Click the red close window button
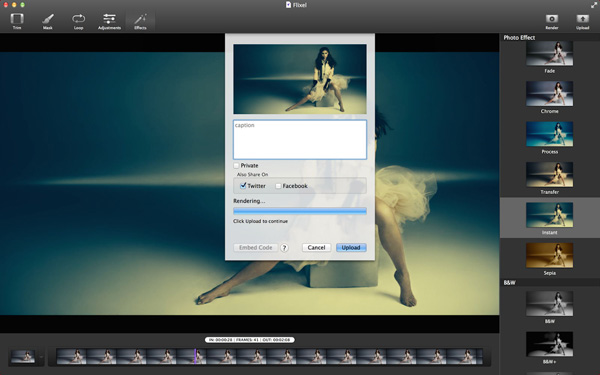This screenshot has width=600, height=375. (5, 5)
